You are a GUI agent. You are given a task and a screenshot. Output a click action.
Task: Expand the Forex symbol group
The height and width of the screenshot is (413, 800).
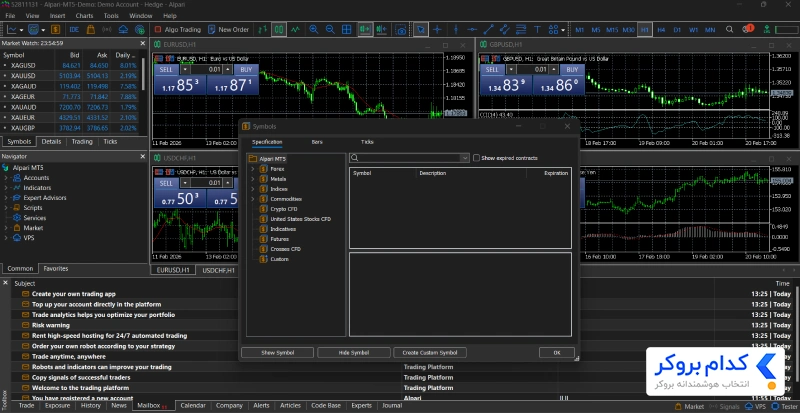point(253,169)
